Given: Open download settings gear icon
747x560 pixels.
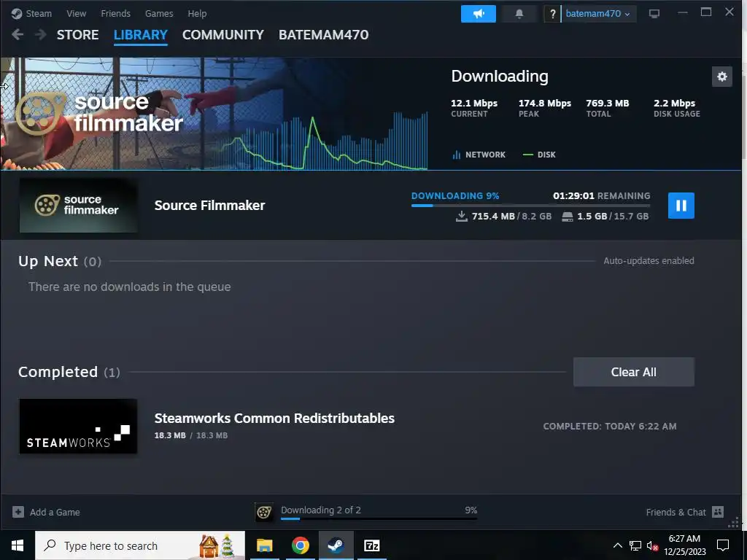Looking at the screenshot, I should [x=721, y=77].
